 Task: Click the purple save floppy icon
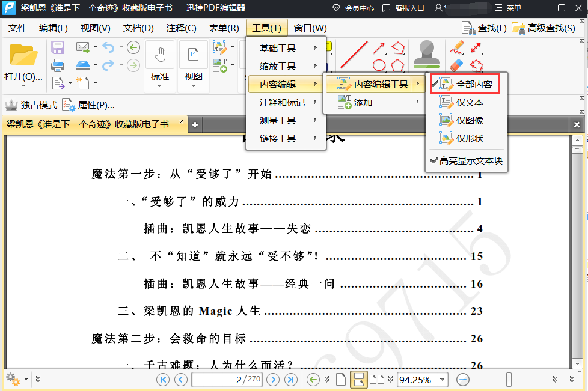(58, 48)
